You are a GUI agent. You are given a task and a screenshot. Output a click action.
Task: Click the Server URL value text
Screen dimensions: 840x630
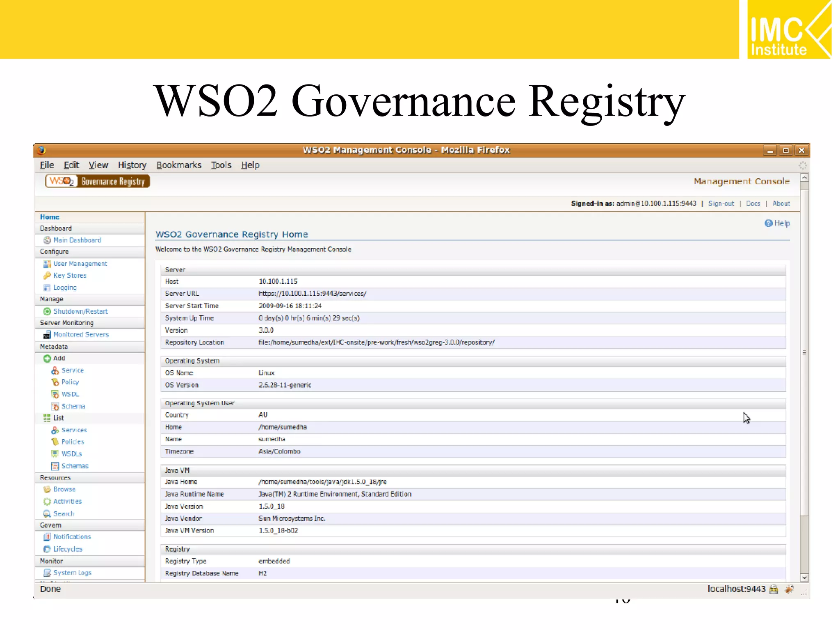312,294
